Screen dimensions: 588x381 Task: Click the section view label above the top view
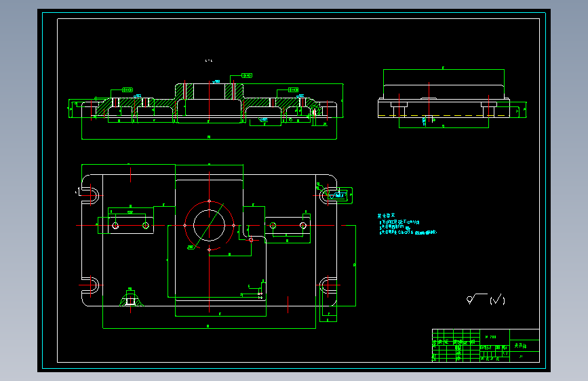(x=209, y=60)
